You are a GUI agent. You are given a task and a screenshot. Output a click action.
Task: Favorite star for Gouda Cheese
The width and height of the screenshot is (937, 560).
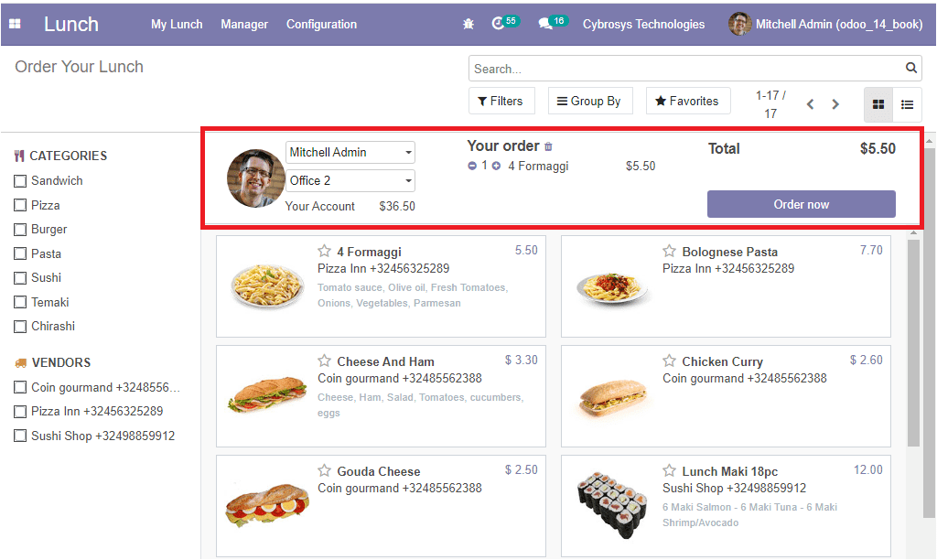324,470
